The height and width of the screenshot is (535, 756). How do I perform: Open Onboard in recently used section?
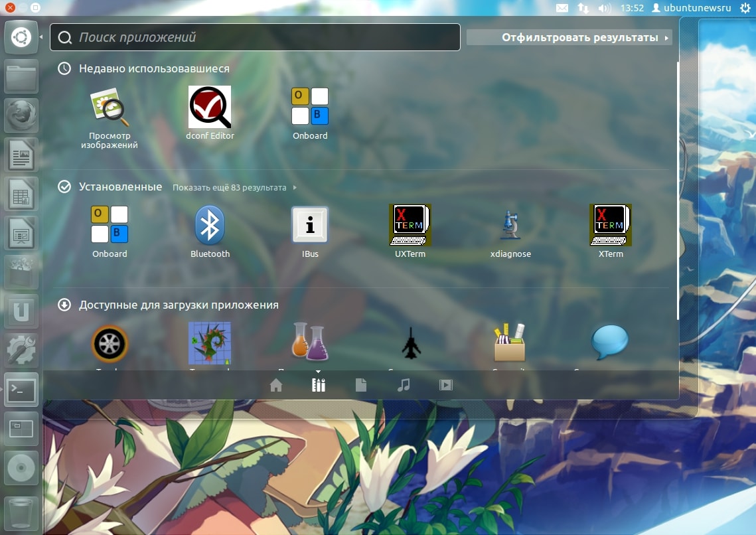310,114
